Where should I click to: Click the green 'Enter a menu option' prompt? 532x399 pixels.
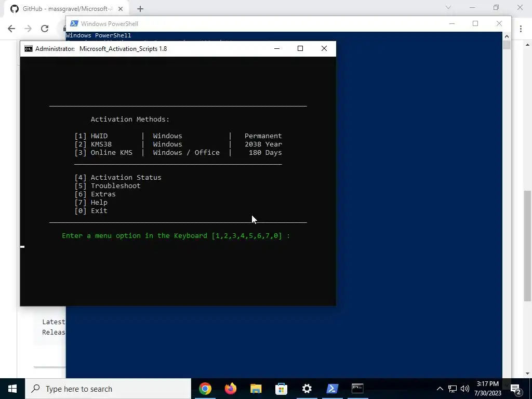176,235
